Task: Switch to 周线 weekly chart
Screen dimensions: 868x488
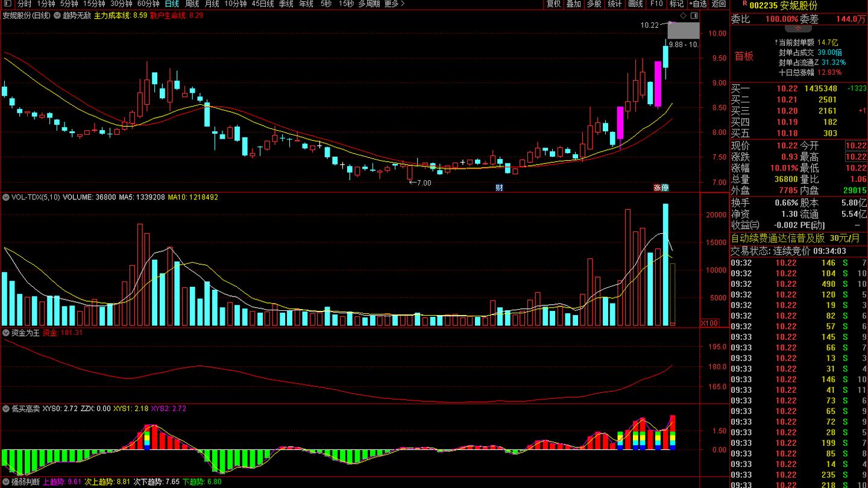Action: pyautogui.click(x=192, y=4)
